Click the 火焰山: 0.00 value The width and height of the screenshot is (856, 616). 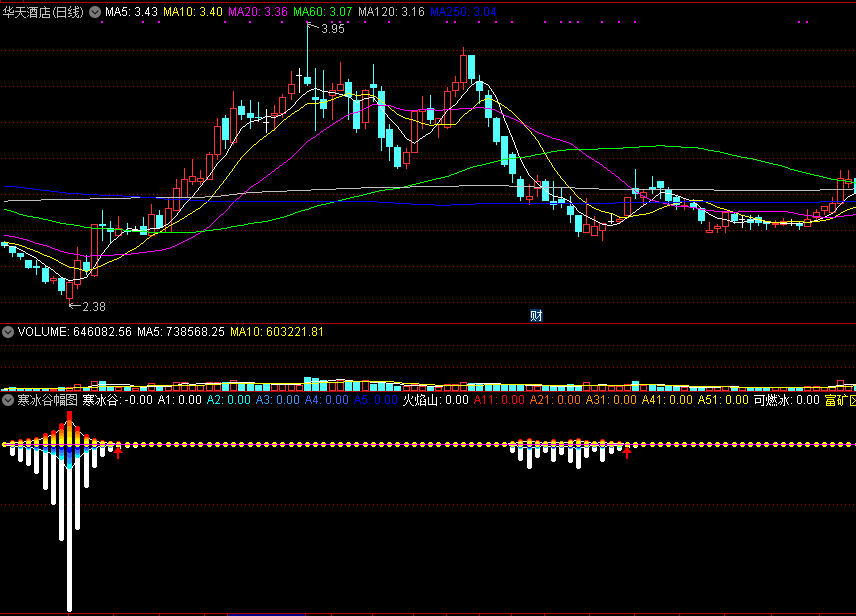pyautogui.click(x=436, y=400)
